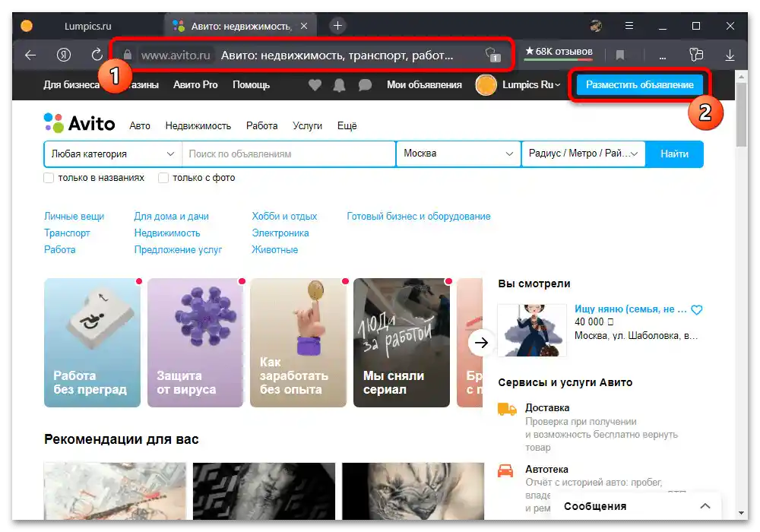Open Доставка service link
760x532 pixels.
tap(547, 408)
